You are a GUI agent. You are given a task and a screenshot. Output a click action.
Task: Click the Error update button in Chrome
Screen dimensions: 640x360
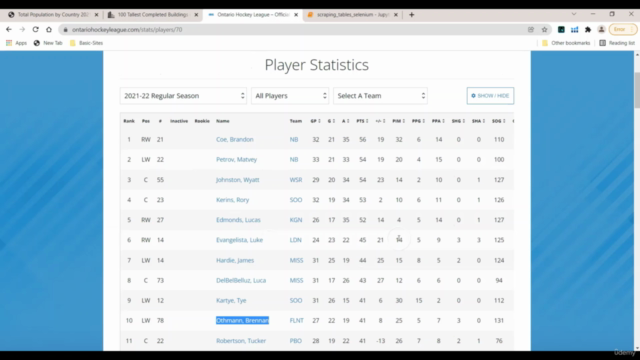[623, 29]
